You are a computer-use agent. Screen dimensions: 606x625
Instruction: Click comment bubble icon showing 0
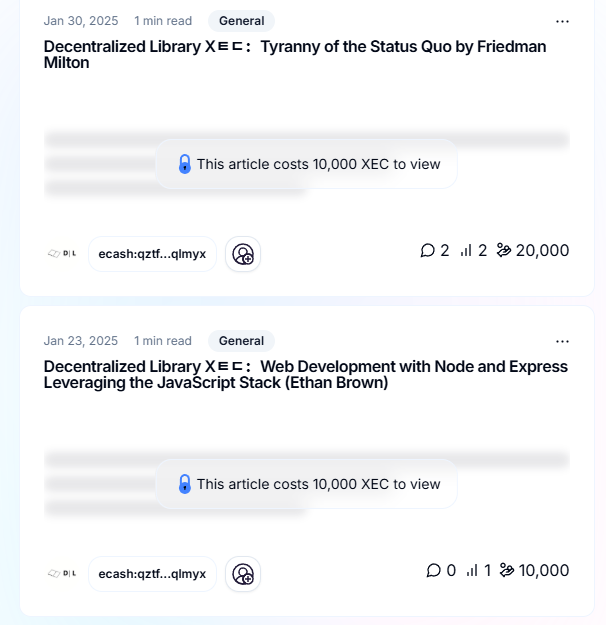pyautogui.click(x=433, y=570)
